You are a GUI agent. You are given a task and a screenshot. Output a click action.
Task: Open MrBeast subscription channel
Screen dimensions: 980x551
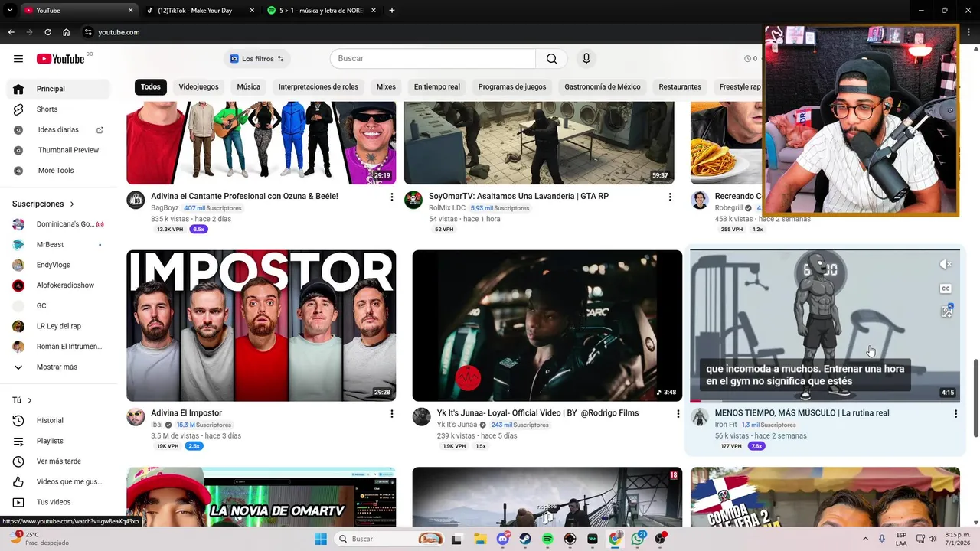coord(58,245)
